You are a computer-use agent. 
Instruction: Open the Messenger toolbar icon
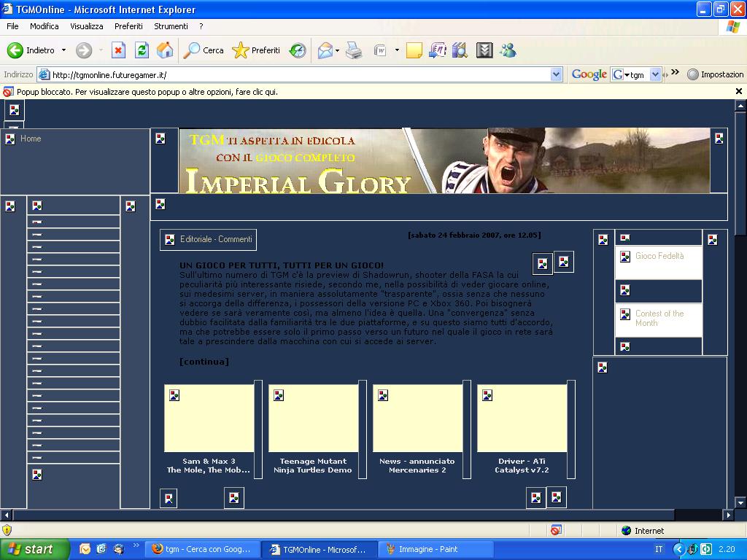508,50
